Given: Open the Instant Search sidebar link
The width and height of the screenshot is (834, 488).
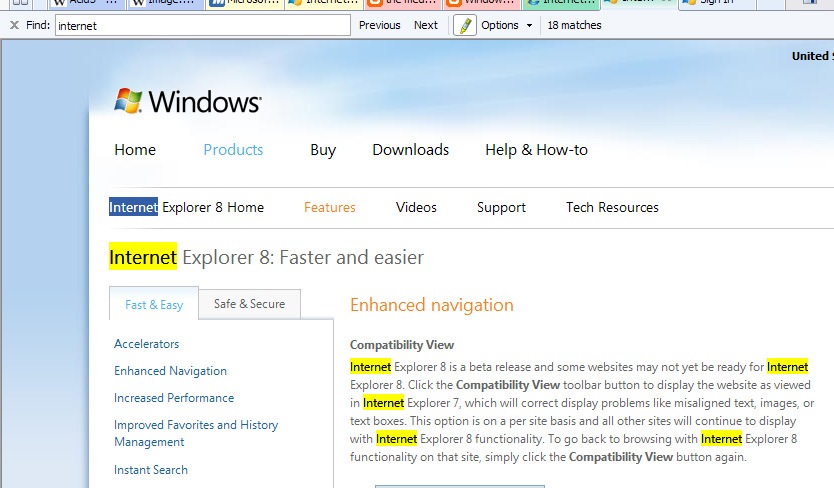Looking at the screenshot, I should pos(151,470).
